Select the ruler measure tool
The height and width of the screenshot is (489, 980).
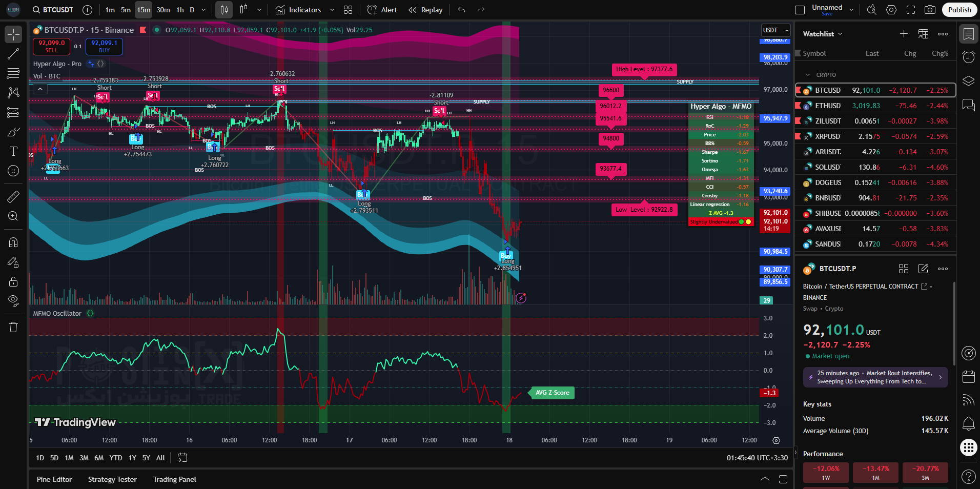pyautogui.click(x=13, y=196)
